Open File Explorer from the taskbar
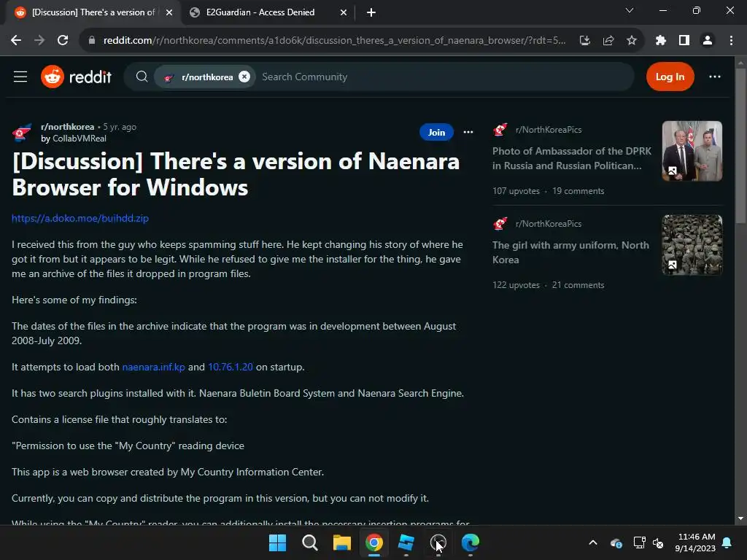 (x=342, y=542)
